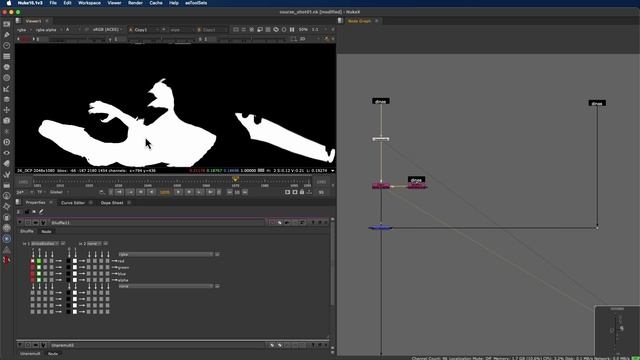Screen dimensions: 640x360
Task: Step one frame forward
Action: [x=189, y=192]
